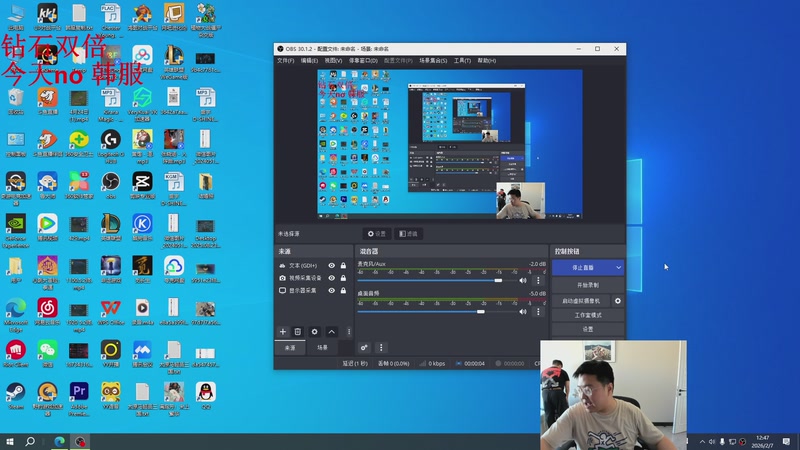Mute the 桌面音频 speaker icon
The image size is (800, 450).
coord(523,311)
